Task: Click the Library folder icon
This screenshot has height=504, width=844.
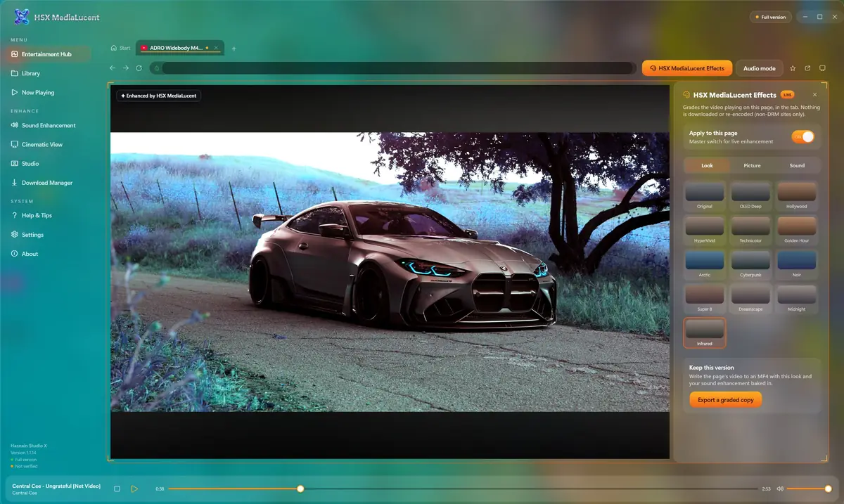Action: 15,73
